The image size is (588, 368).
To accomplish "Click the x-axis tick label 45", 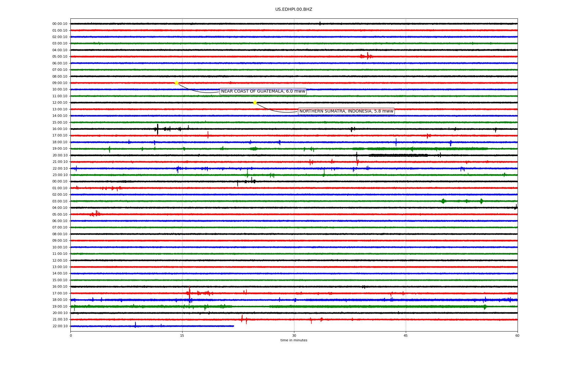I will [x=406, y=335].
